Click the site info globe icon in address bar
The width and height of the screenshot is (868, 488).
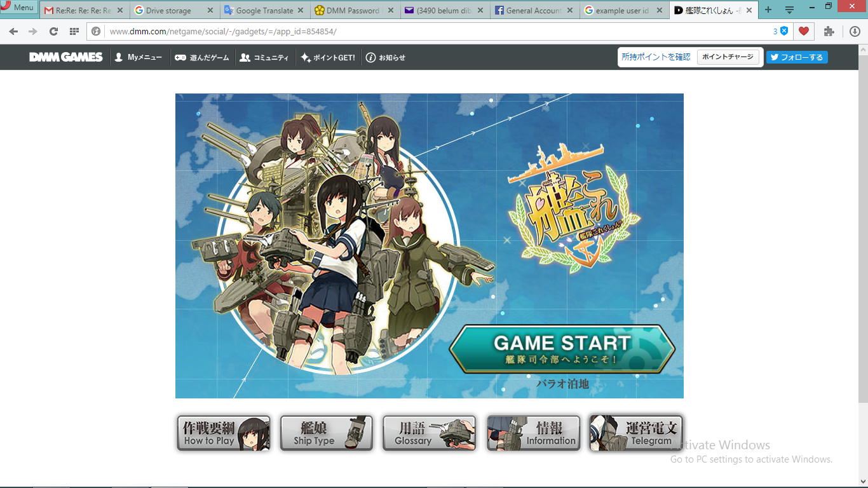pyautogui.click(x=97, y=31)
